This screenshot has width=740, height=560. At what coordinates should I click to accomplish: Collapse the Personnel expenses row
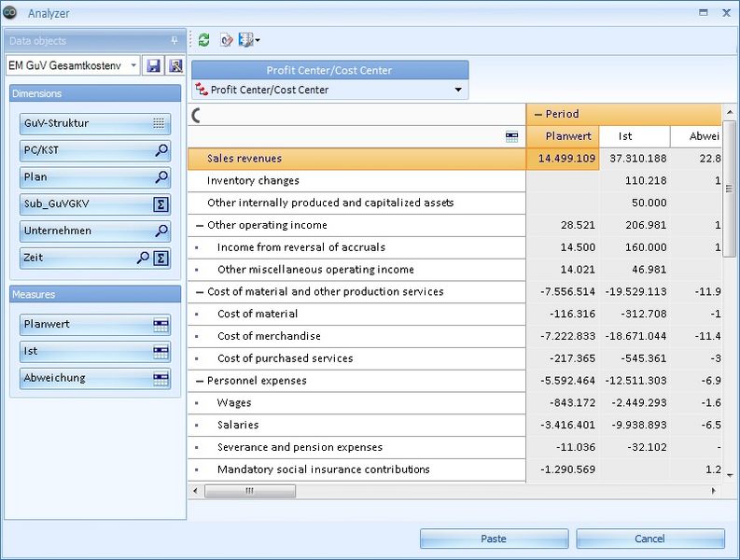tap(200, 381)
